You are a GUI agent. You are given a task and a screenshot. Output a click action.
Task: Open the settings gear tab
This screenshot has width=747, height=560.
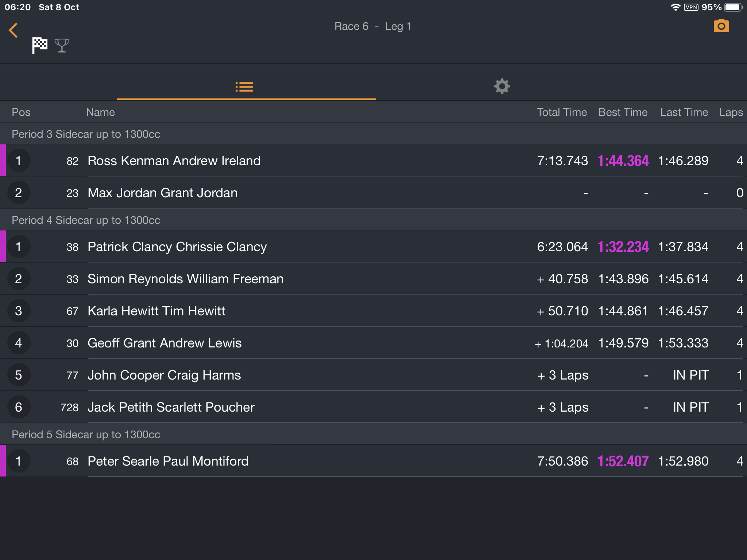(502, 86)
